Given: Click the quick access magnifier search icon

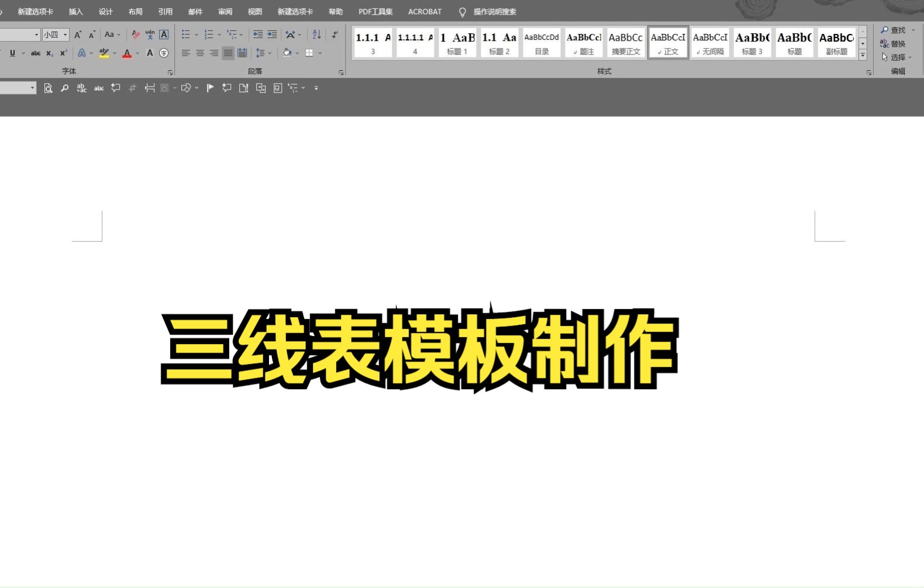Looking at the screenshot, I should (x=65, y=88).
